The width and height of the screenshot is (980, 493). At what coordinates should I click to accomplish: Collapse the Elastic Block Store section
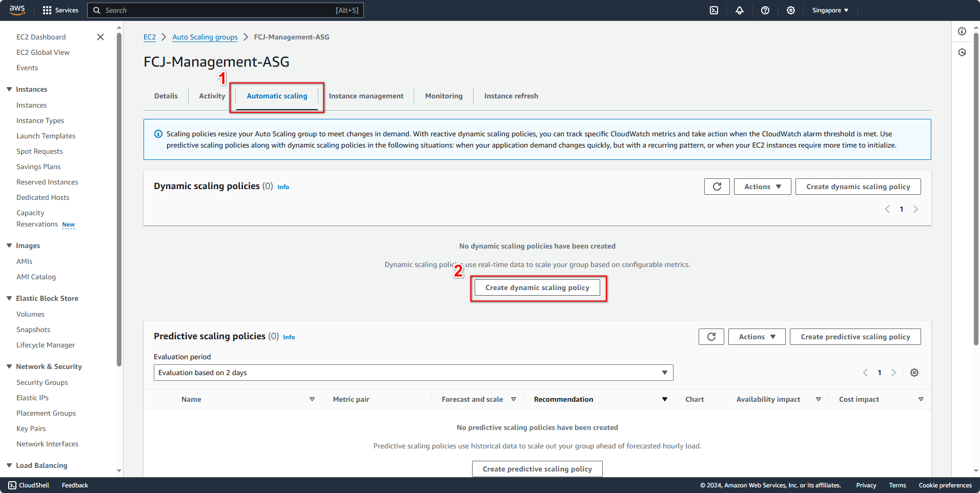(x=9, y=298)
